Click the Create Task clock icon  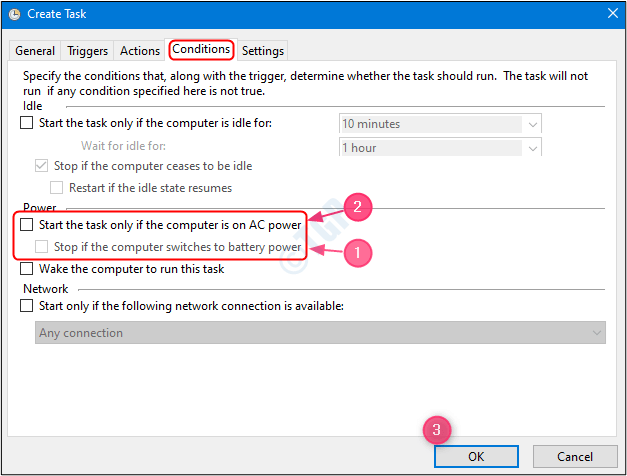13,14
